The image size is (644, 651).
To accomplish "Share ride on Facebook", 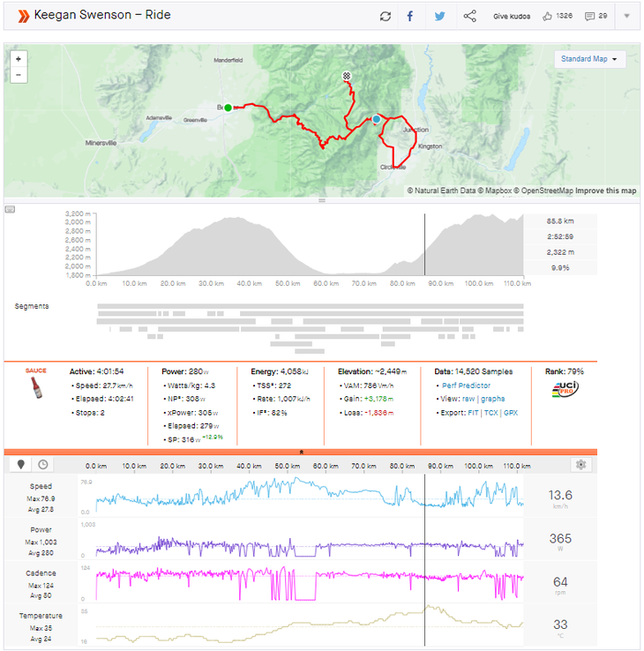I will 410,16.
